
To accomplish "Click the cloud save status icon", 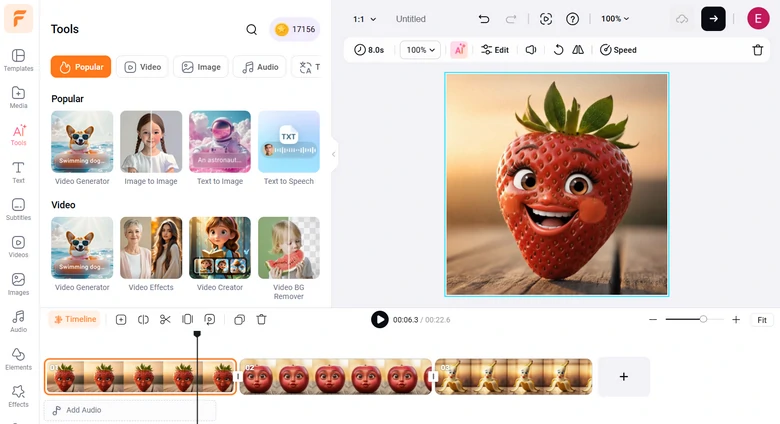I will point(682,19).
